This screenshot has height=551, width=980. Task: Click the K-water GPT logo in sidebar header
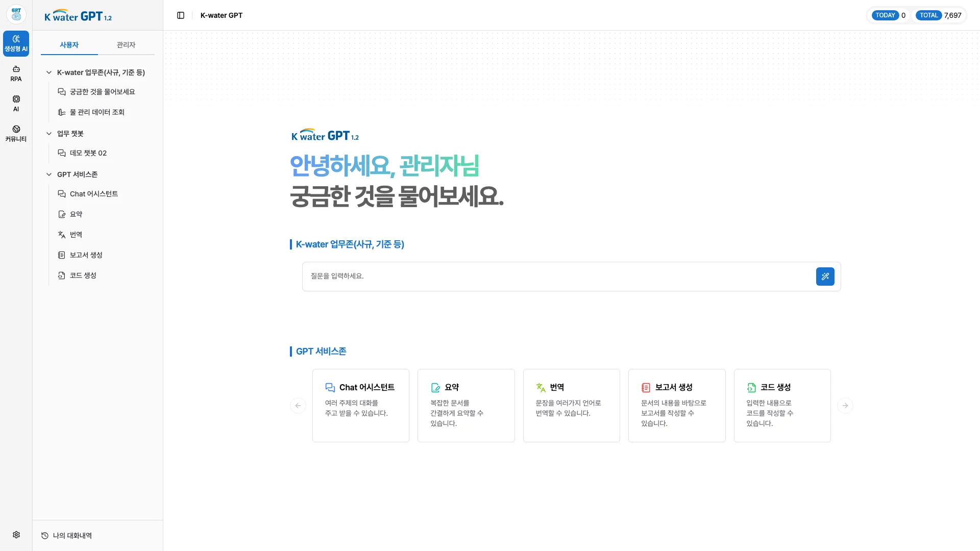click(78, 15)
